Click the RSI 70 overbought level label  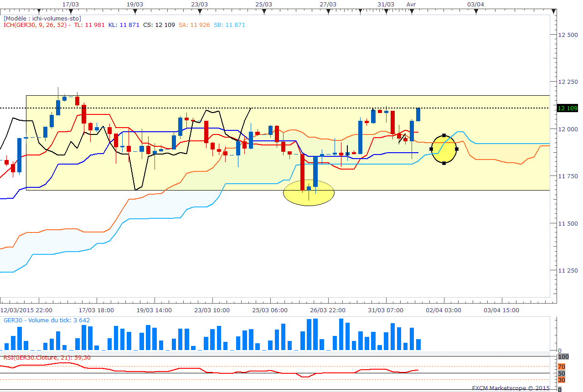click(x=562, y=366)
